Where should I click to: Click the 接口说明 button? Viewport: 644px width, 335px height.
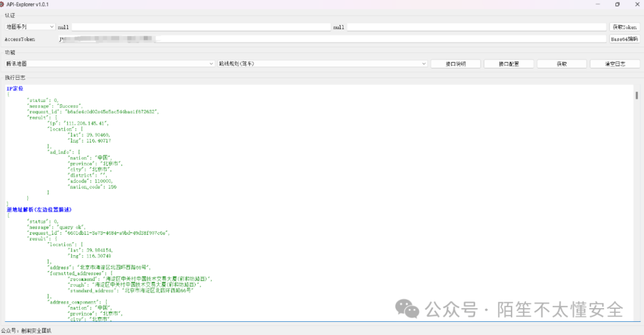coord(456,64)
